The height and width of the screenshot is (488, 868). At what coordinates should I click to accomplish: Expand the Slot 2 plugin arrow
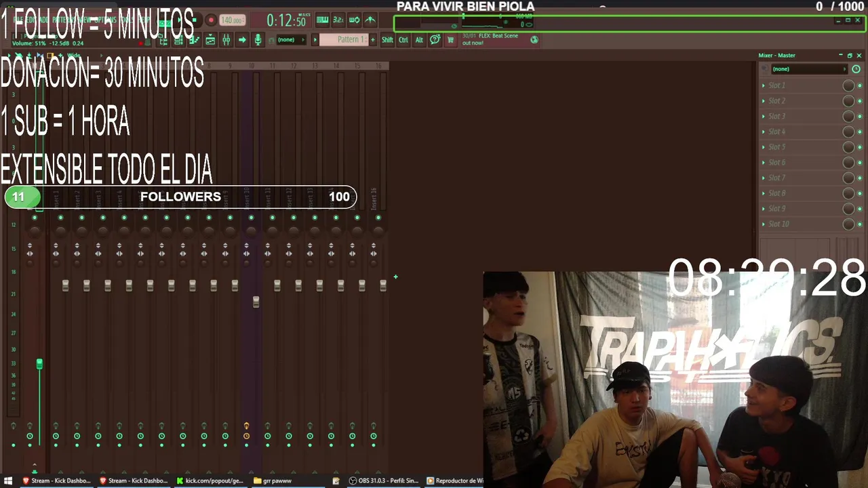click(x=764, y=101)
